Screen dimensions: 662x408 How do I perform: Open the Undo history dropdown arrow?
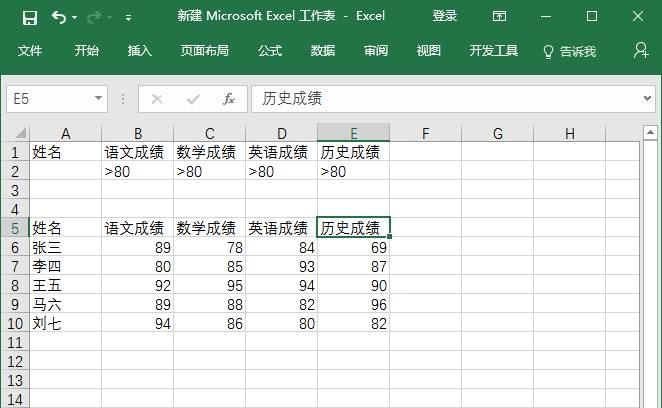point(74,18)
